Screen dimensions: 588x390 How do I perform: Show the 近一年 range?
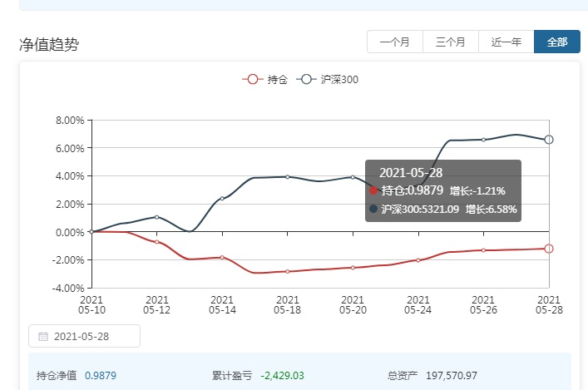(506, 42)
